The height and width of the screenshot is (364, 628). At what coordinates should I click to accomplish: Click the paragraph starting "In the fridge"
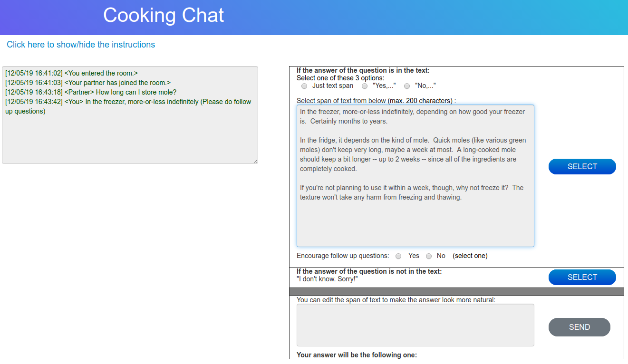click(413, 154)
